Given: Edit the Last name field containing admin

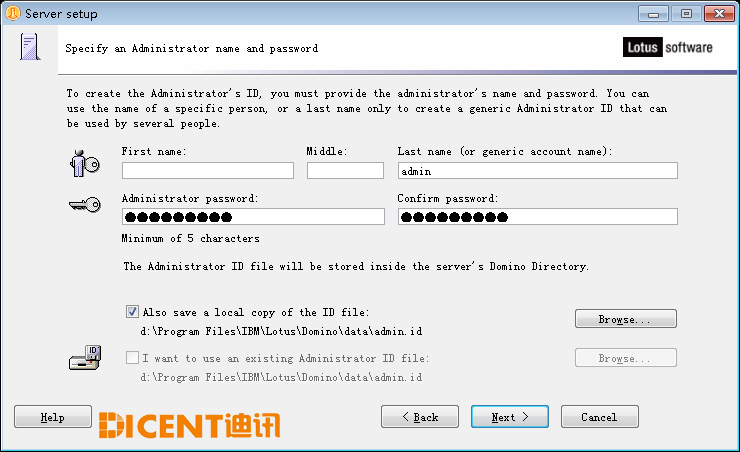Looking at the screenshot, I should (x=538, y=170).
